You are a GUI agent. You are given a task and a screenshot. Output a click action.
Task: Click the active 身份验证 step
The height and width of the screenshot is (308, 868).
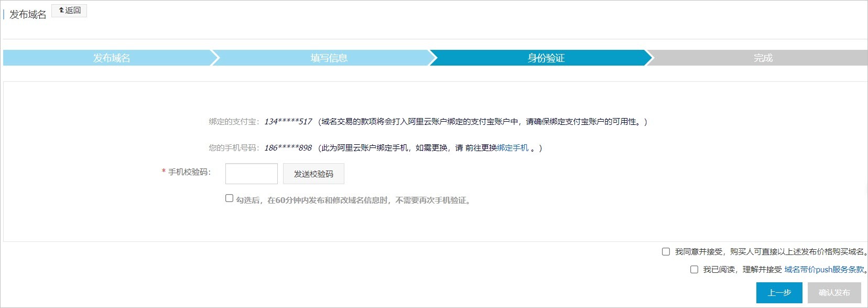click(x=546, y=58)
